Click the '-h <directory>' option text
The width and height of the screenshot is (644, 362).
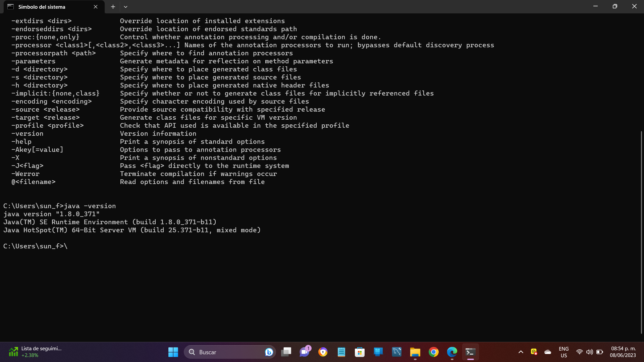click(x=39, y=85)
